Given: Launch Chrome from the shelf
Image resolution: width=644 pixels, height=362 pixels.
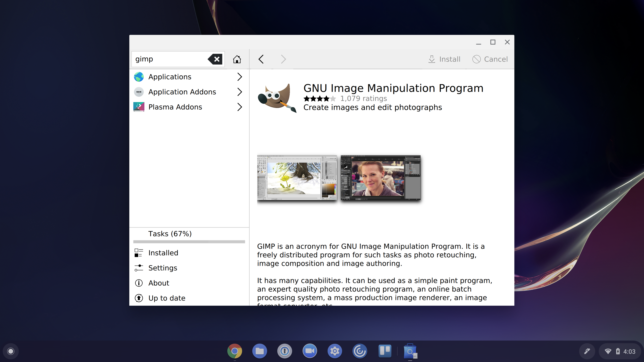Looking at the screenshot, I should [234, 351].
